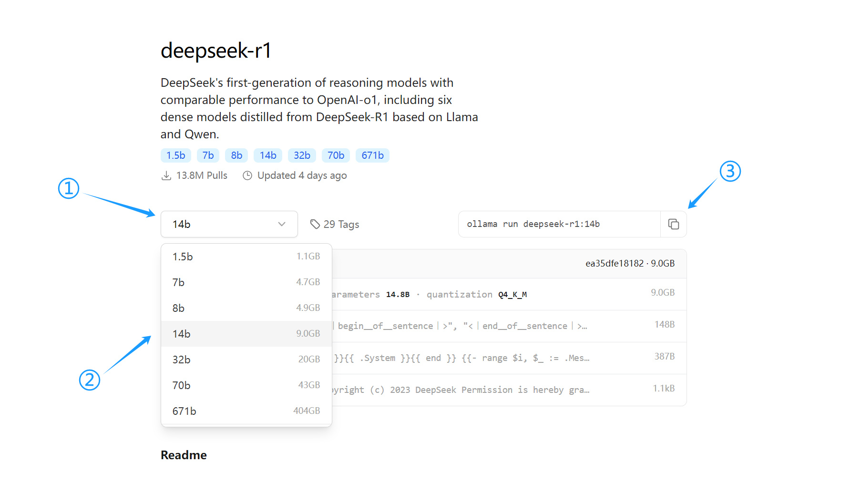This screenshot has height=504, width=841.
Task: Open the 32b tag badge
Action: [302, 155]
